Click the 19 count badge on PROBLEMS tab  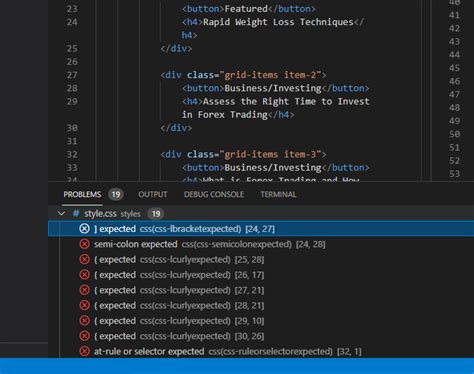(x=116, y=194)
